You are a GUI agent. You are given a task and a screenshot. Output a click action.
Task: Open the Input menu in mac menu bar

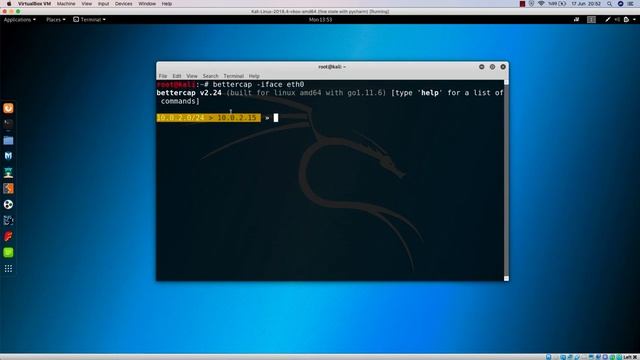(x=103, y=4)
